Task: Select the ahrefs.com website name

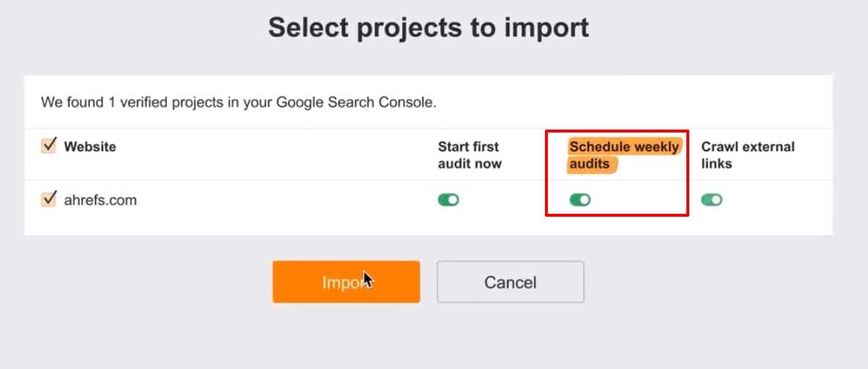Action: (x=100, y=200)
